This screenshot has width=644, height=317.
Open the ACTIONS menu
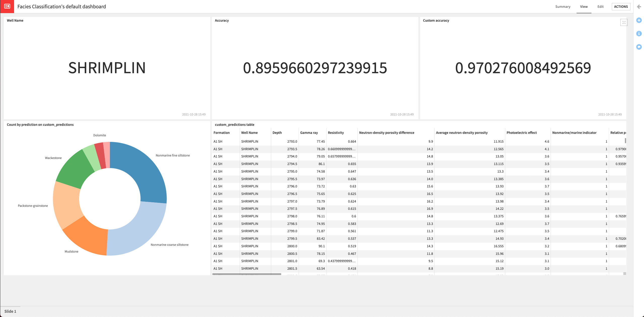tap(621, 7)
